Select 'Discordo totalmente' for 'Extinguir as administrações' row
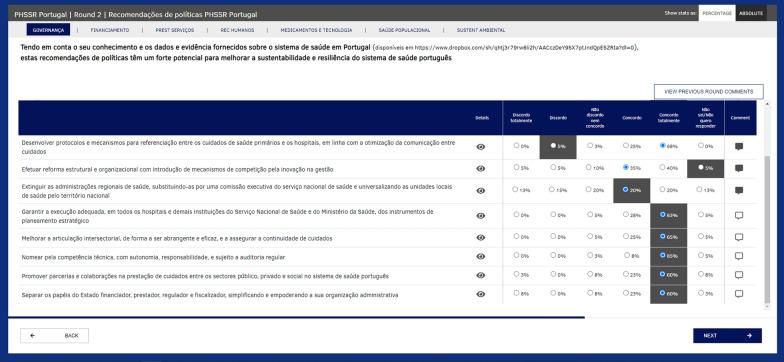784x362 pixels. tap(516, 190)
